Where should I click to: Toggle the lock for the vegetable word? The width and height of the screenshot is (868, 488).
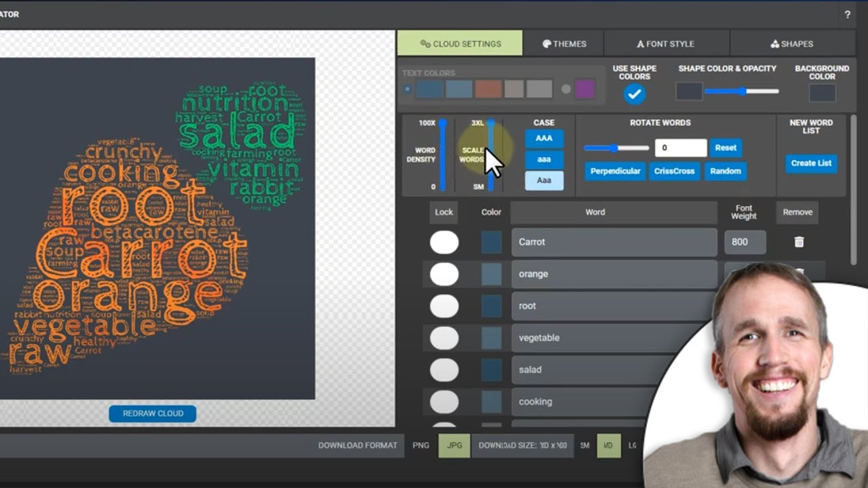point(444,338)
